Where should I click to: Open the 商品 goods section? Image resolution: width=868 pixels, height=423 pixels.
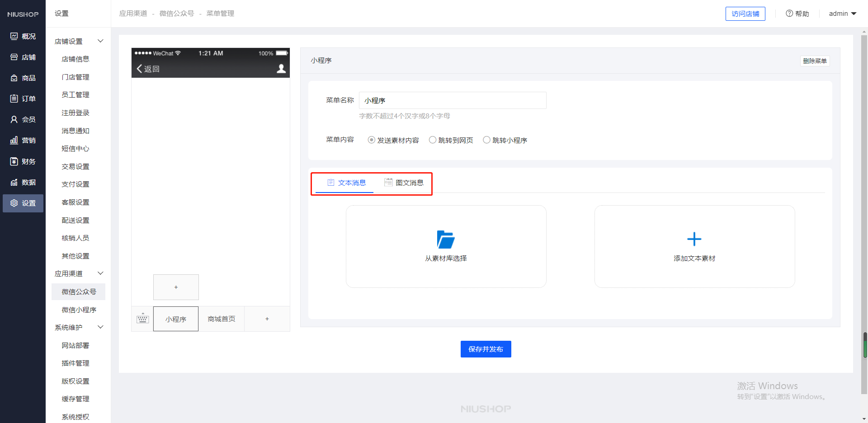tap(23, 78)
